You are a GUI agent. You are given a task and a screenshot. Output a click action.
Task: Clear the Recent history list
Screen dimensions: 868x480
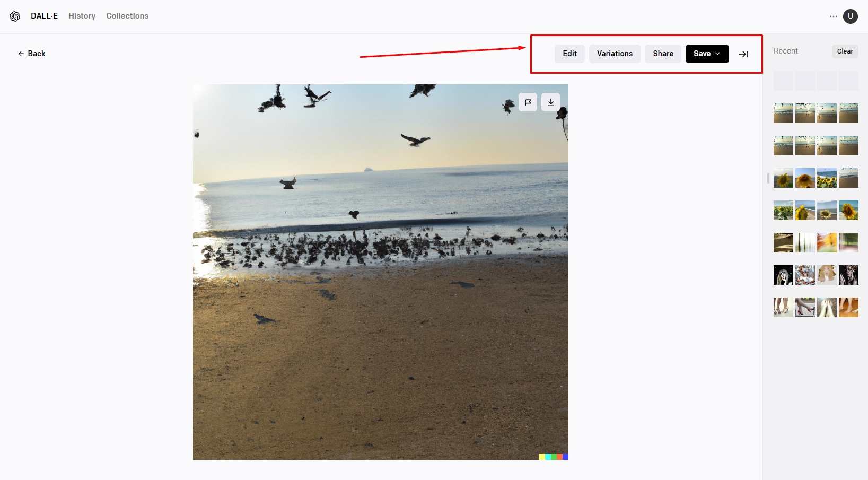point(845,51)
